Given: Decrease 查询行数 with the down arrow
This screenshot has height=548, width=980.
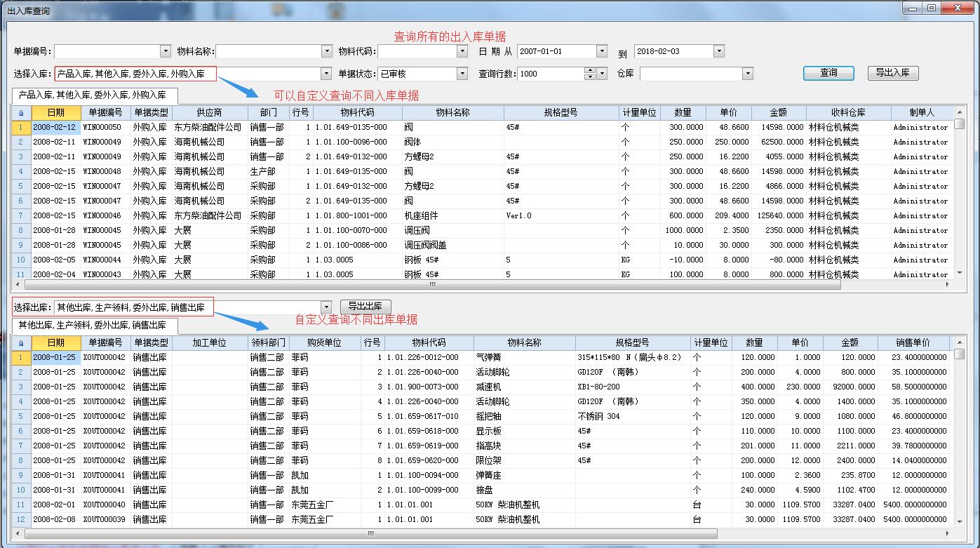Looking at the screenshot, I should click(x=590, y=76).
